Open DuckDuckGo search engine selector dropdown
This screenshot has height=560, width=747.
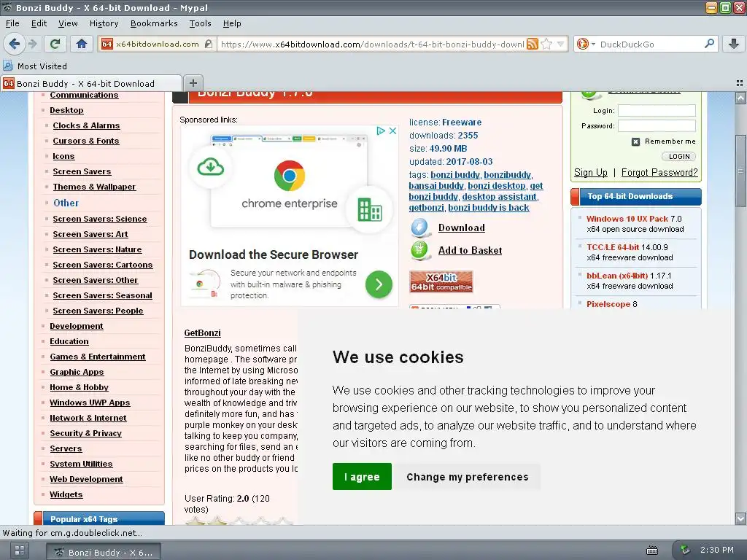tap(586, 44)
